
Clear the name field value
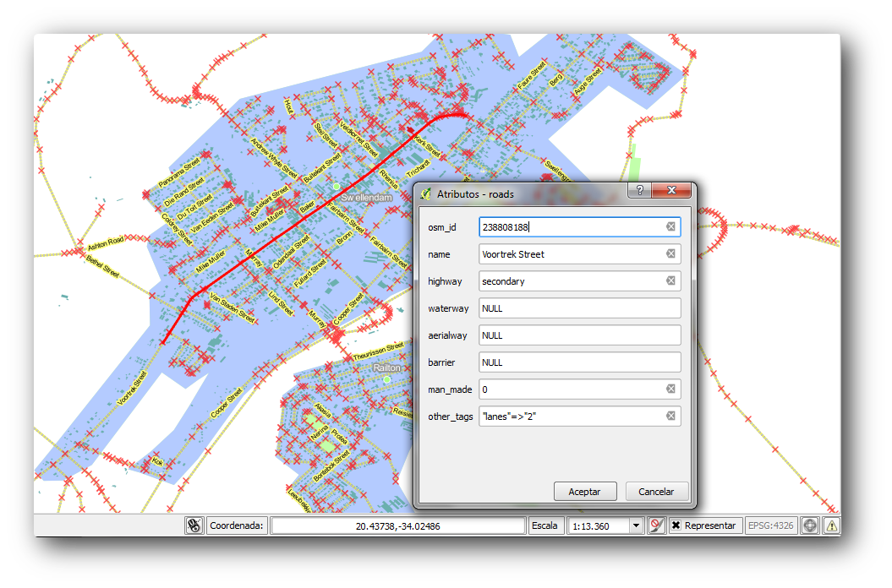pos(670,253)
